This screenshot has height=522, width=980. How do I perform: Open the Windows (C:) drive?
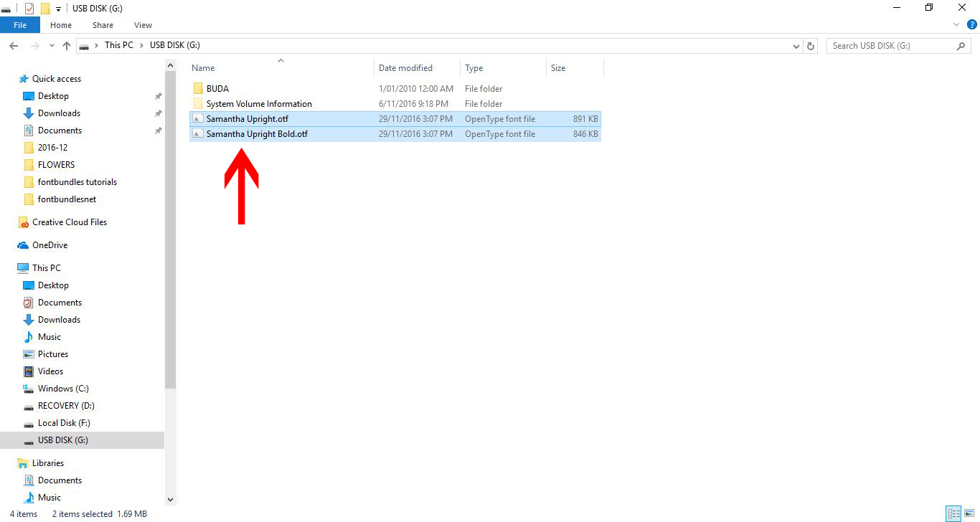(63, 389)
